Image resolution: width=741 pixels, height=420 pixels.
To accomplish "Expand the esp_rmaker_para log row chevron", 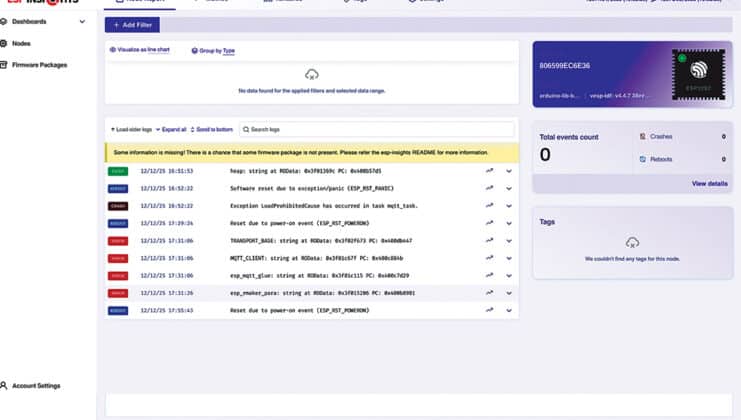I will (509, 293).
